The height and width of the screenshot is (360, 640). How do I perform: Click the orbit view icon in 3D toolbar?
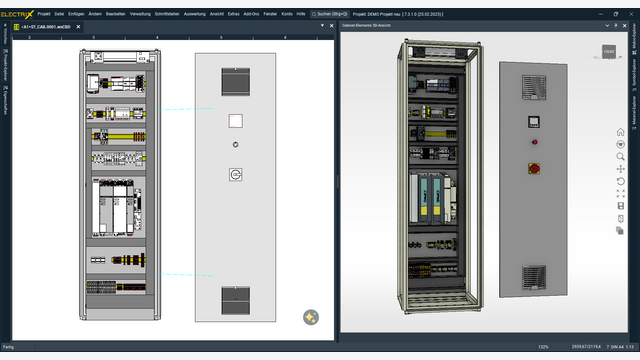(x=620, y=144)
